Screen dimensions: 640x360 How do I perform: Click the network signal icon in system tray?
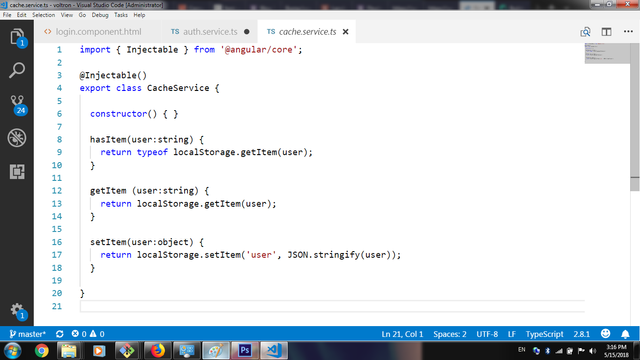(559, 351)
